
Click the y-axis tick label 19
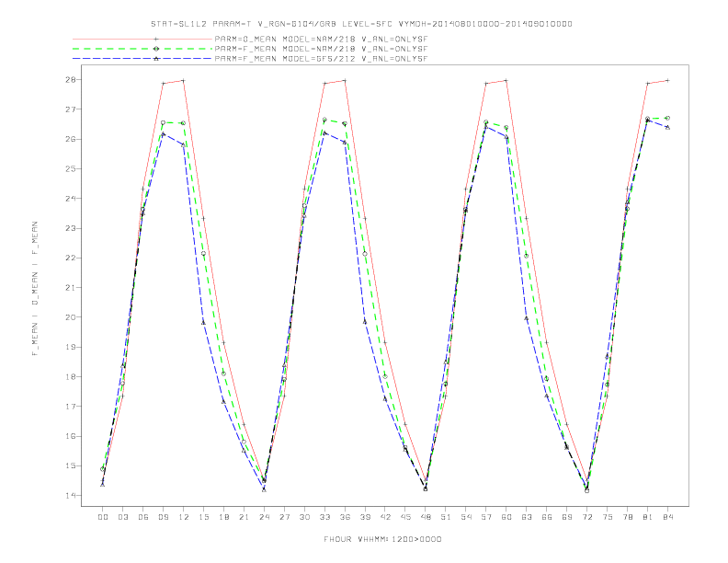[71, 347]
